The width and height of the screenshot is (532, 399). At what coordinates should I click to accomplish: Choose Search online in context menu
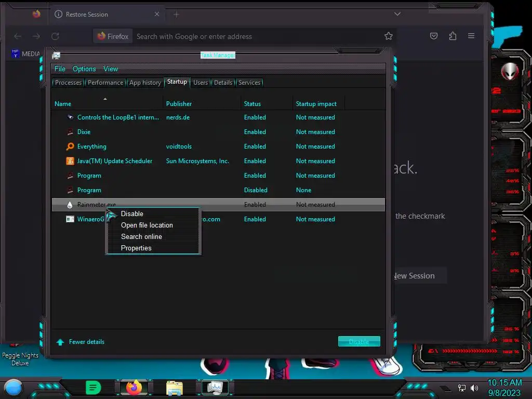153,237
